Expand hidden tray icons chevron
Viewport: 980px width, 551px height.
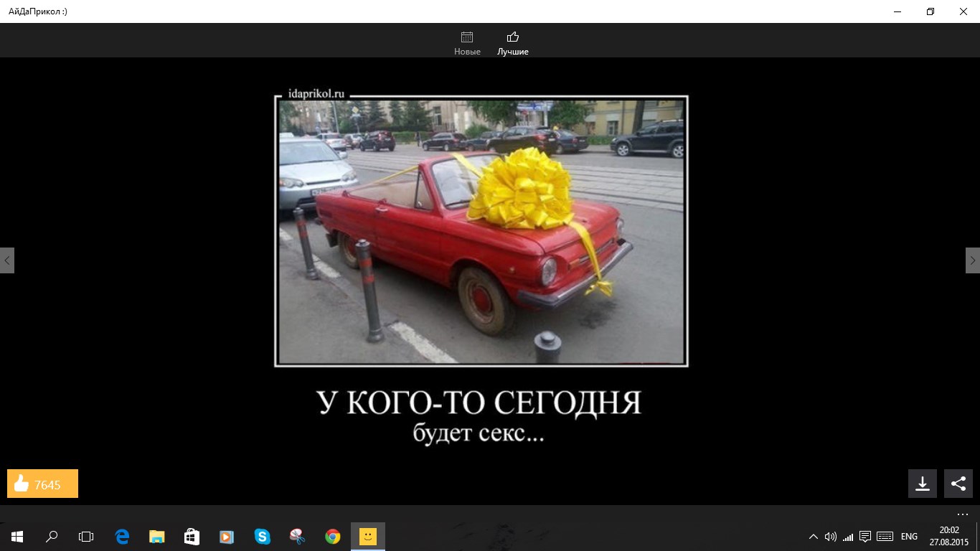pyautogui.click(x=813, y=536)
